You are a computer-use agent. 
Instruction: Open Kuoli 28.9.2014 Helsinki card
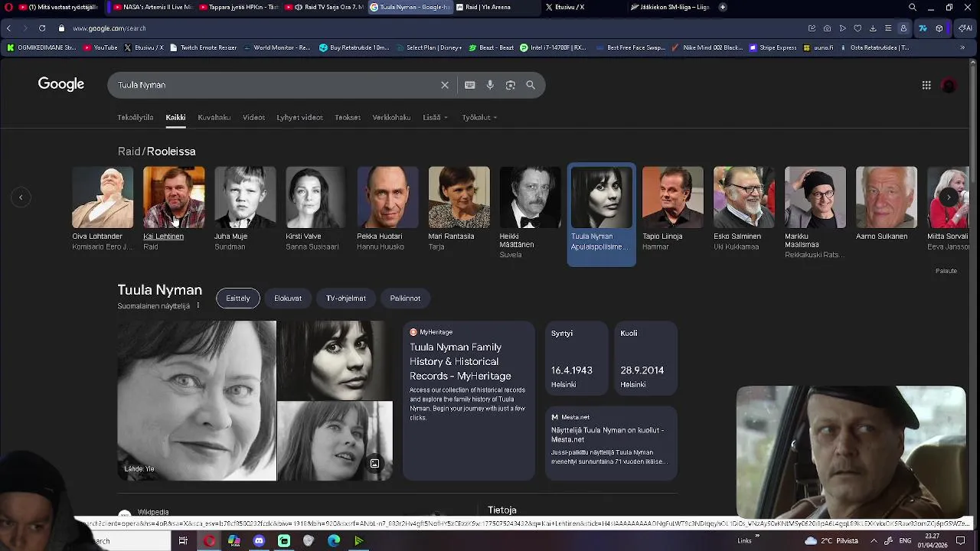point(645,359)
